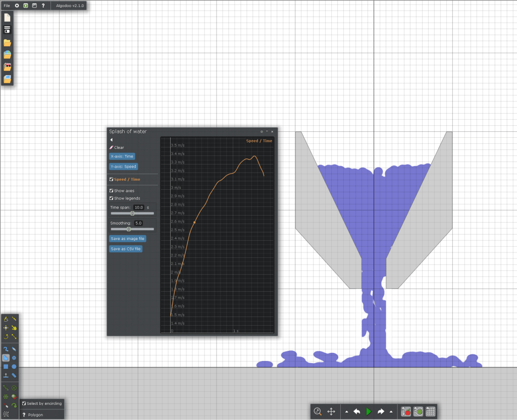The image size is (517, 420).
Task: Uncheck the Show legends checkbox
Action: tap(112, 198)
